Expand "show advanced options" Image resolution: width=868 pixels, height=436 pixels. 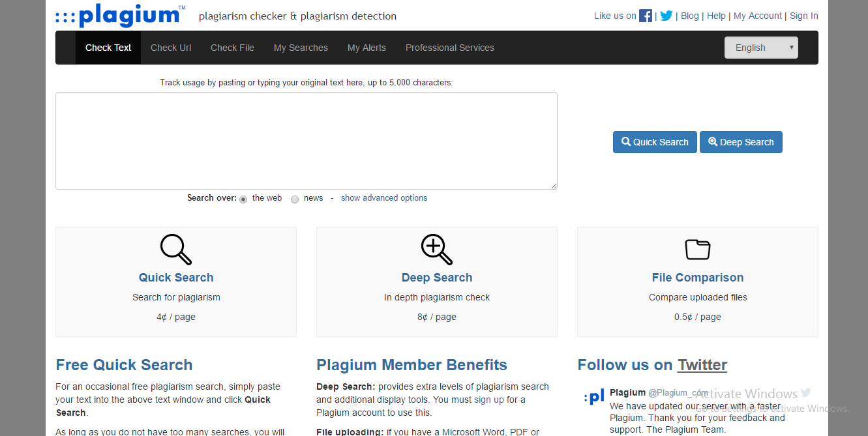coord(384,198)
